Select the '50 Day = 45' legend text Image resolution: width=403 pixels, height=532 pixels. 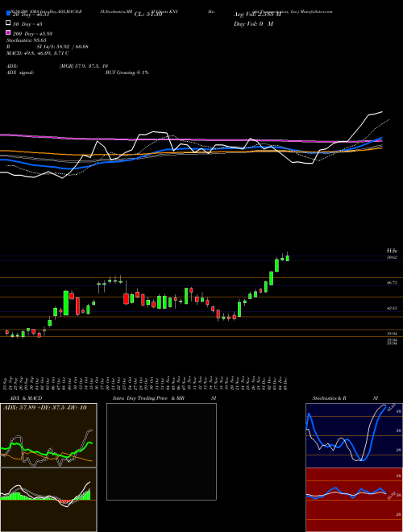(x=27, y=24)
